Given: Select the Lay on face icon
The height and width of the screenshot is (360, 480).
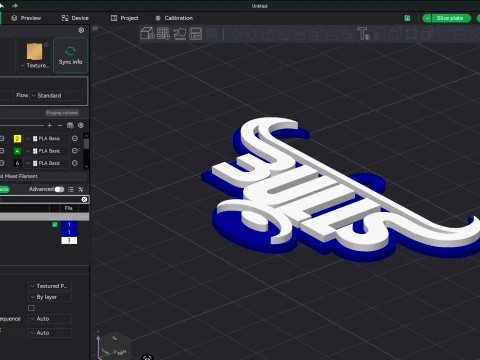Looking at the screenshot, I should (284, 34).
